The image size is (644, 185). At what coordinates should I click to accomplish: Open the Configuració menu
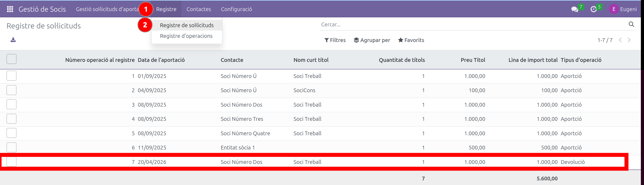tap(236, 9)
